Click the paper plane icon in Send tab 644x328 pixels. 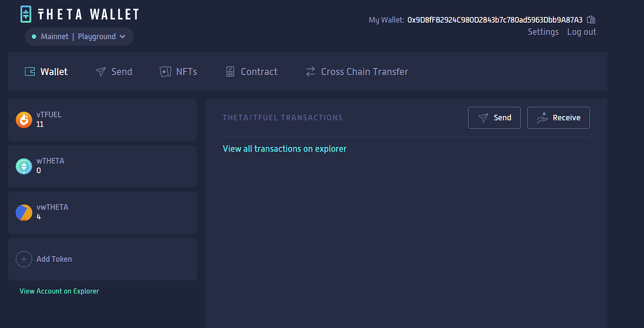tap(101, 71)
